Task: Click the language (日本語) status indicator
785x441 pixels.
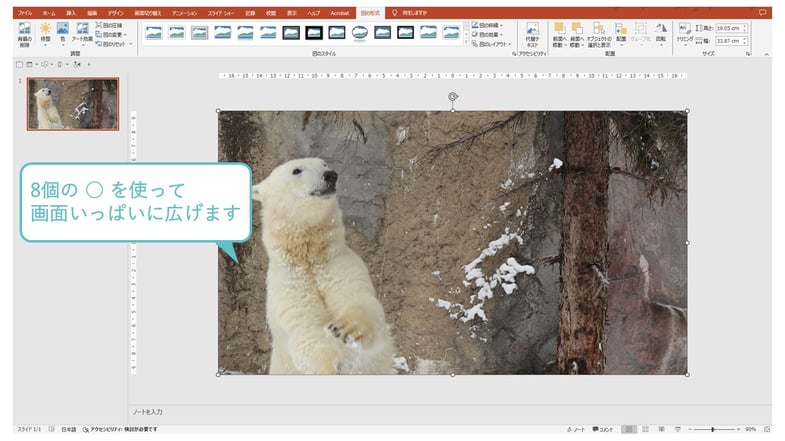Action: tap(69, 429)
